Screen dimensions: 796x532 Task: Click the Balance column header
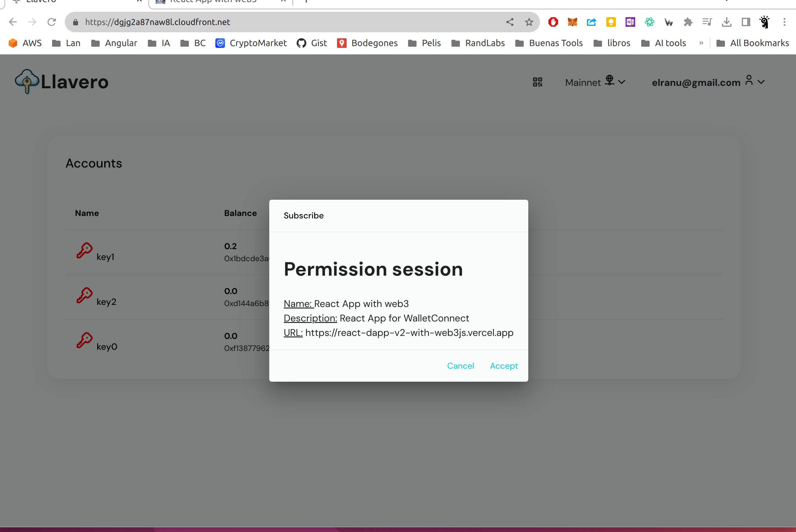(x=240, y=213)
